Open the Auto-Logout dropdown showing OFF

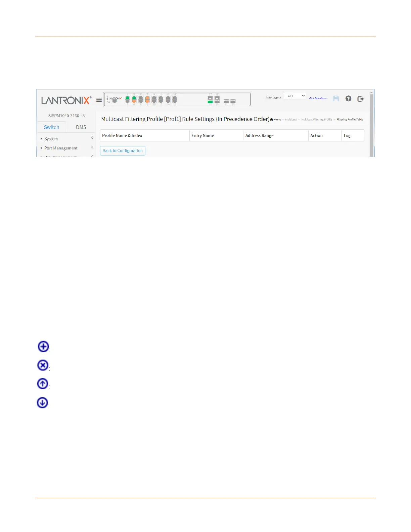click(x=295, y=96)
